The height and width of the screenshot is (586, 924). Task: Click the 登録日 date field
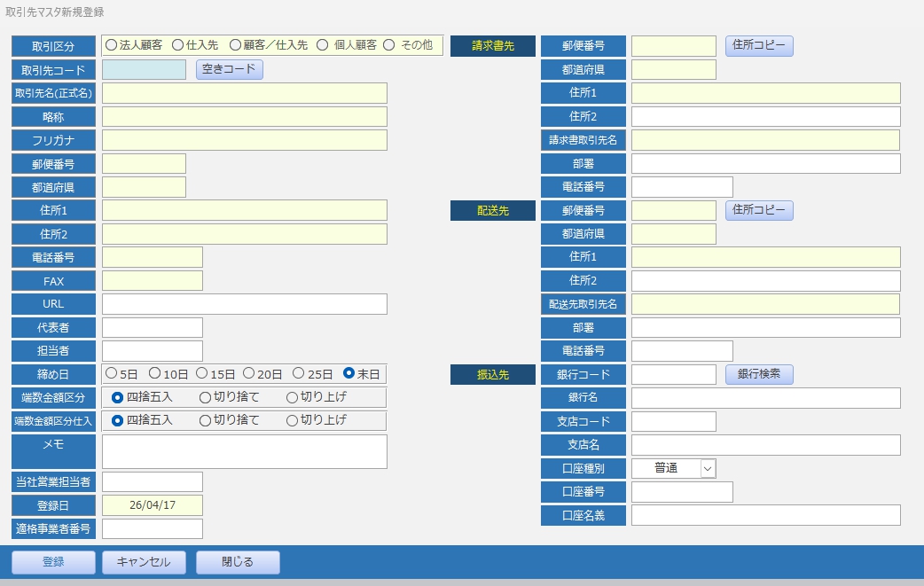pyautogui.click(x=153, y=505)
